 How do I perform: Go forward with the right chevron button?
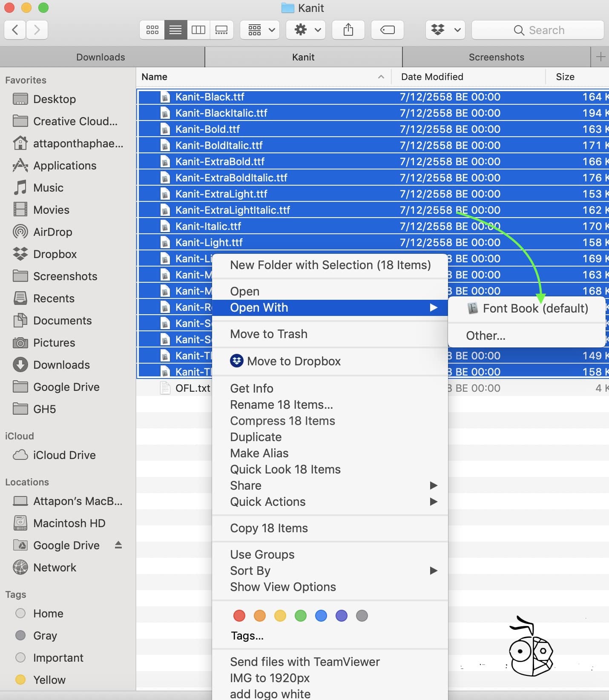37,30
